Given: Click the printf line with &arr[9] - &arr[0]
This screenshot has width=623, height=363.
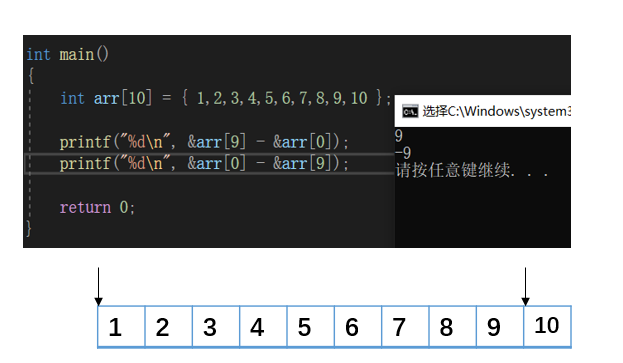Looking at the screenshot, I should [204, 142].
